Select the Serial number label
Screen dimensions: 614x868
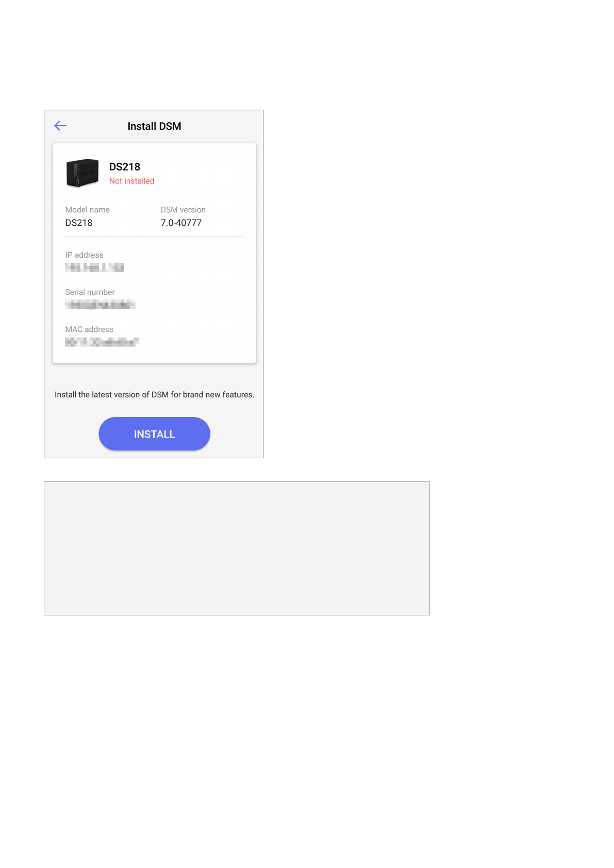(90, 292)
